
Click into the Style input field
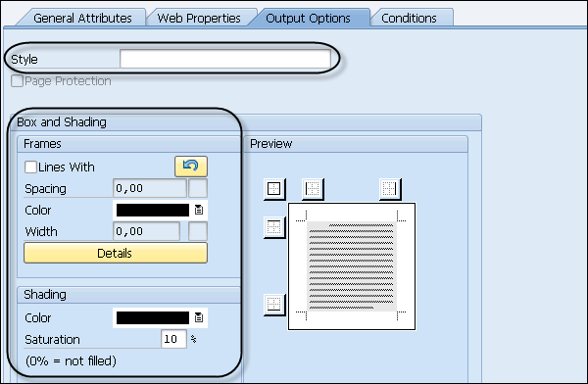pyautogui.click(x=225, y=59)
